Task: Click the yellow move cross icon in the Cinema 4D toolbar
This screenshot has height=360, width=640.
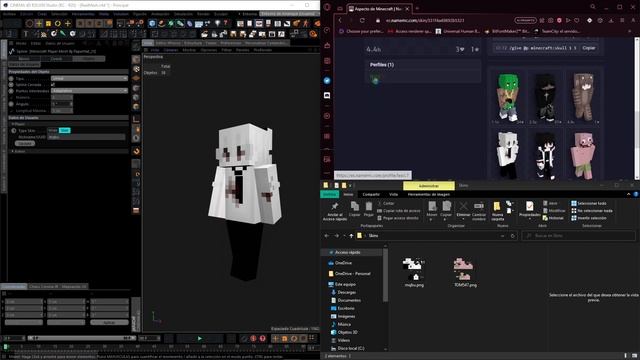Action: tap(39, 24)
